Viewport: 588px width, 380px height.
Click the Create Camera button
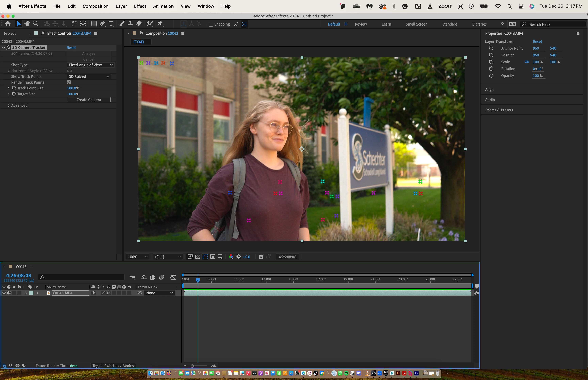[89, 100]
